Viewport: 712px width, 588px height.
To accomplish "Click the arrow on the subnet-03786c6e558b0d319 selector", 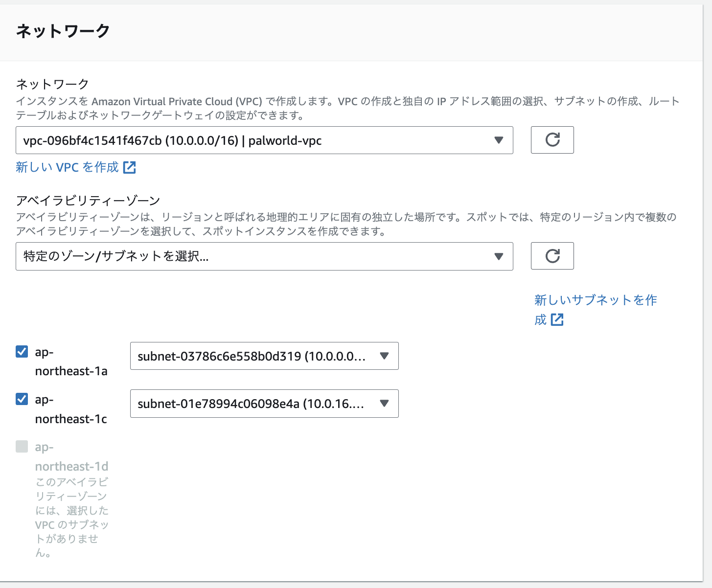I will [384, 356].
